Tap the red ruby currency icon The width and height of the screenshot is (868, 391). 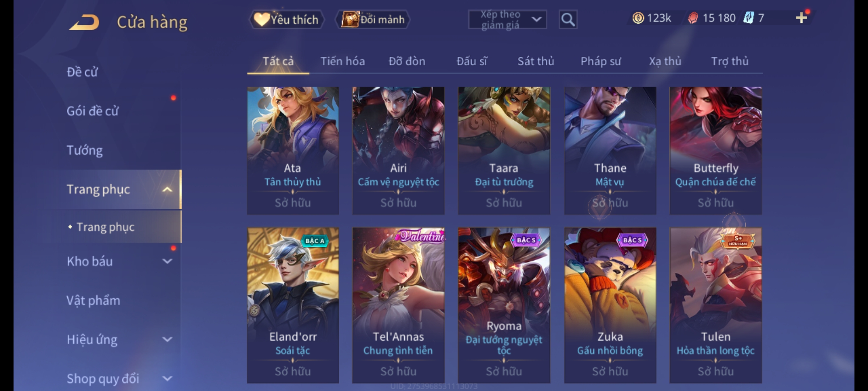coord(693,18)
